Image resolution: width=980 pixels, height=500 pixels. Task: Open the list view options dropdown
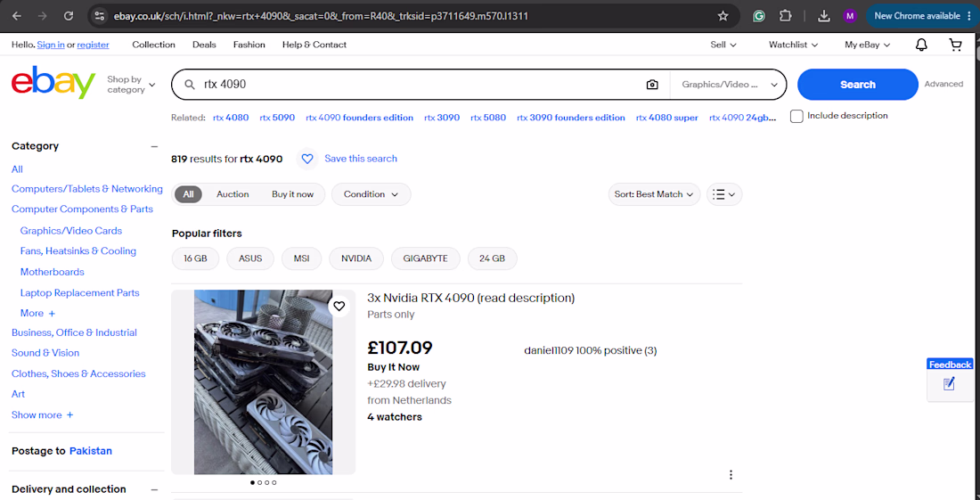pyautogui.click(x=724, y=194)
